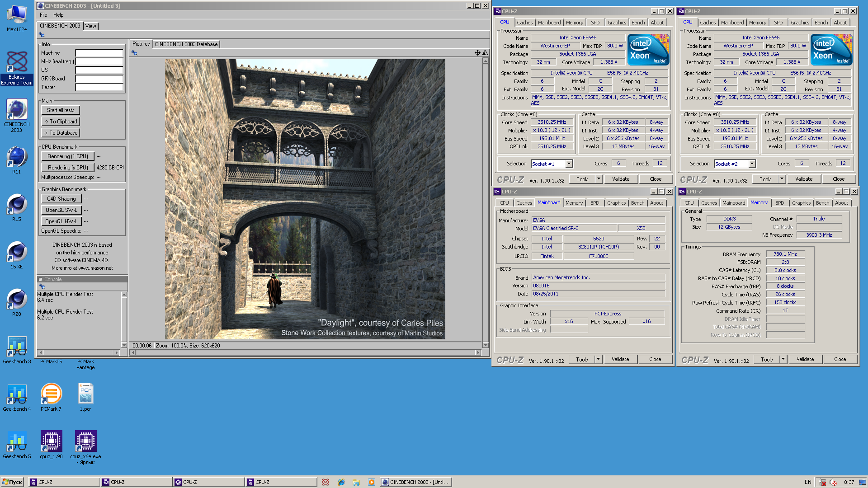The height and width of the screenshot is (488, 868).
Task: Run the Rendering (x CPU) benchmark
Action: coord(68,168)
